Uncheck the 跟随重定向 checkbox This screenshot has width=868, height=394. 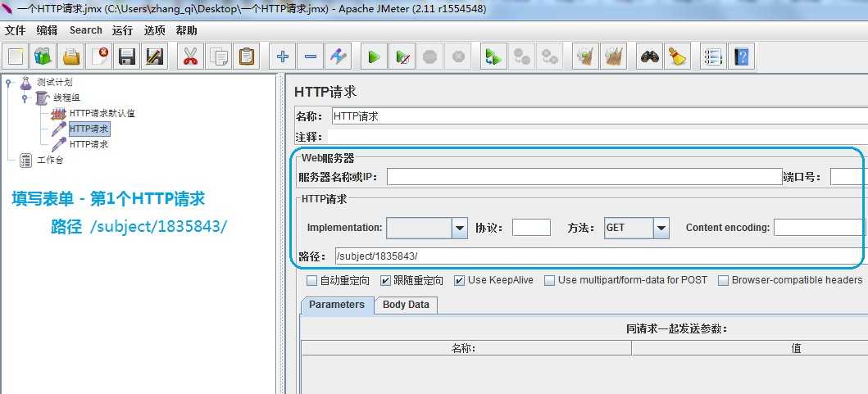(x=386, y=281)
